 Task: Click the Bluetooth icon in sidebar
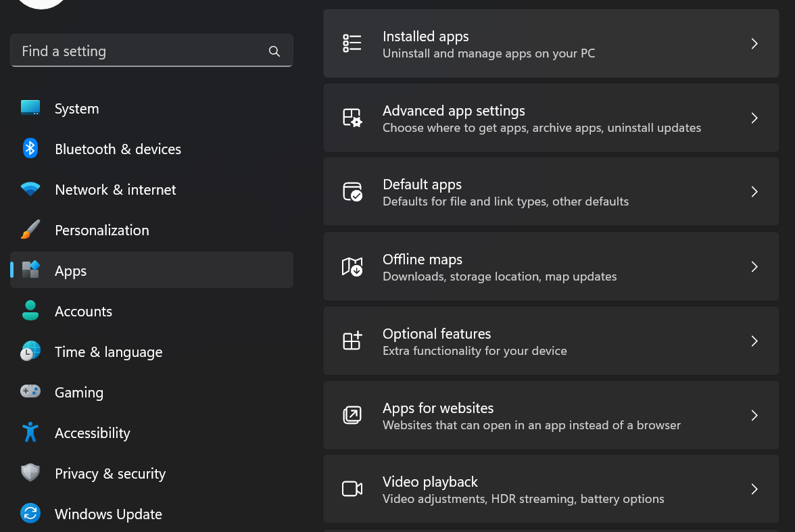30,149
